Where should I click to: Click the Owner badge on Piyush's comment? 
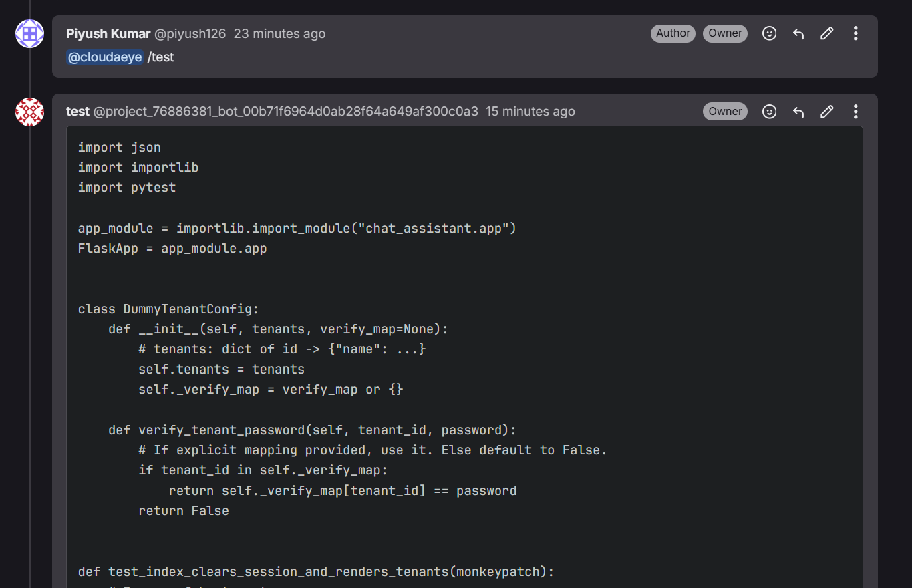[725, 33]
